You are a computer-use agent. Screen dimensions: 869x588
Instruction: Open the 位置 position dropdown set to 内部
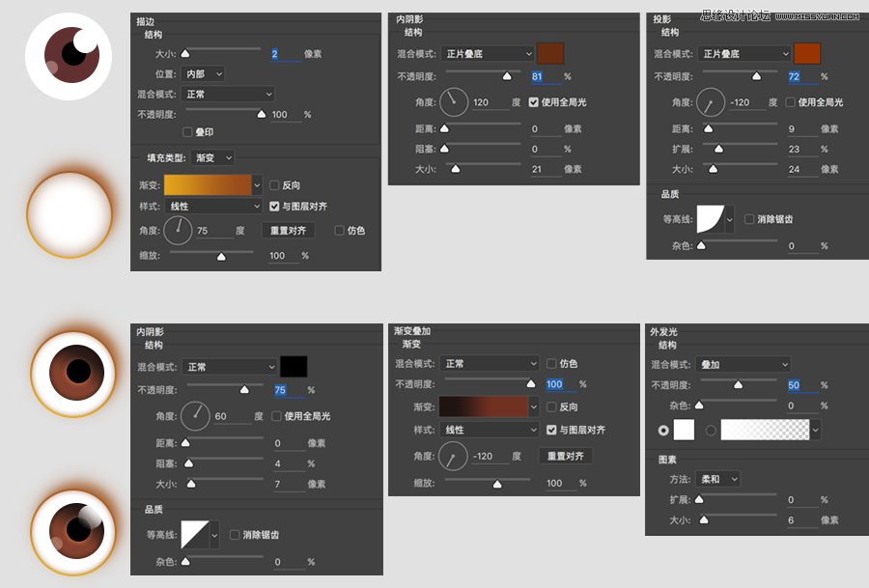coord(203,73)
